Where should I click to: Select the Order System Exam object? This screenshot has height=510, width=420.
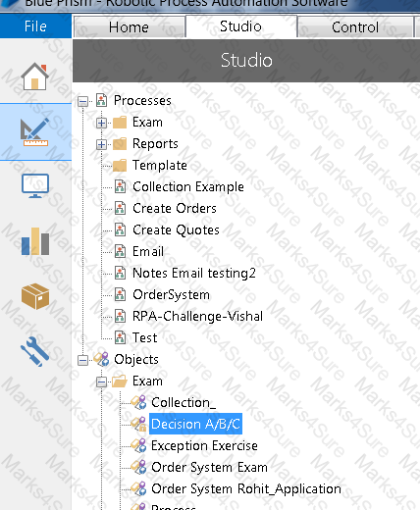[209, 467]
